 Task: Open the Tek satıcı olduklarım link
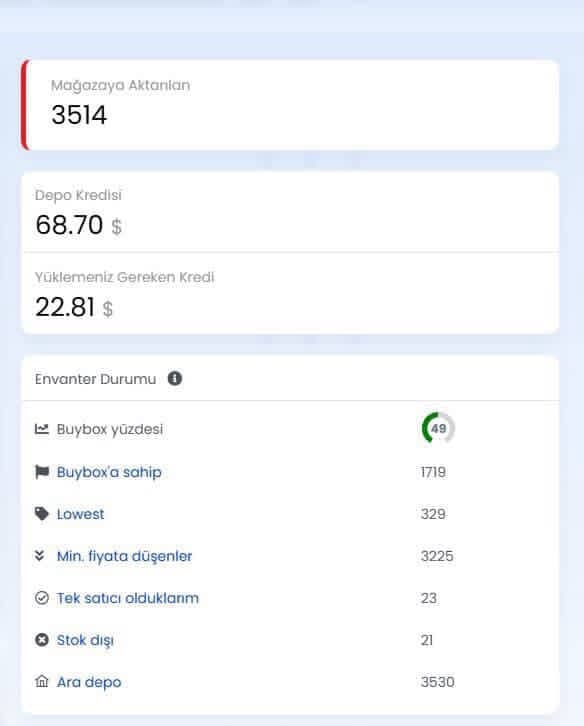pos(127,598)
